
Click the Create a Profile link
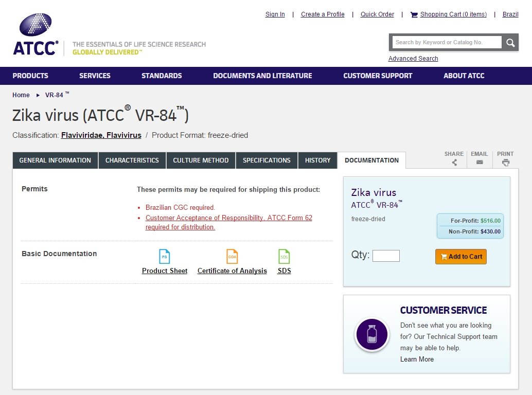click(322, 14)
